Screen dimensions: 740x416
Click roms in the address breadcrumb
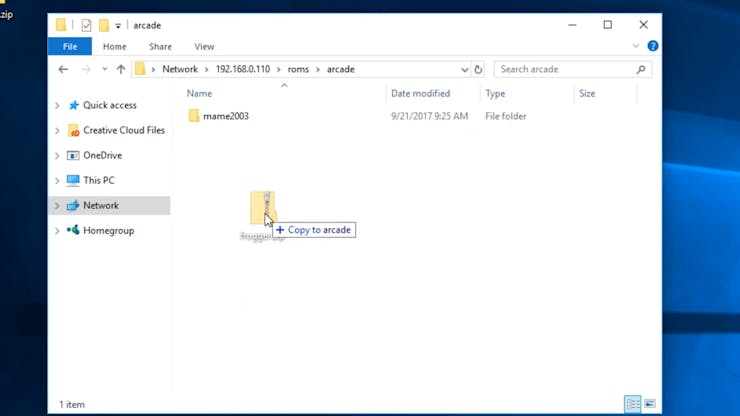(x=298, y=69)
